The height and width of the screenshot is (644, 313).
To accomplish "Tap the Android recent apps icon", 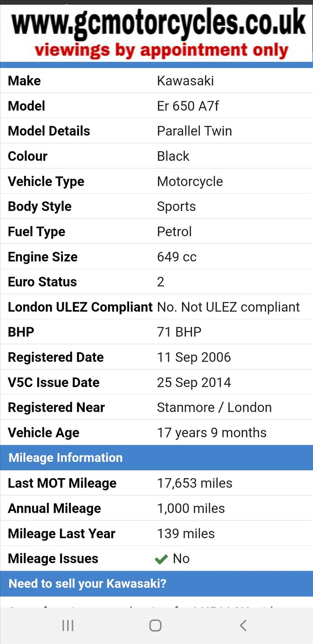I will click(68, 625).
